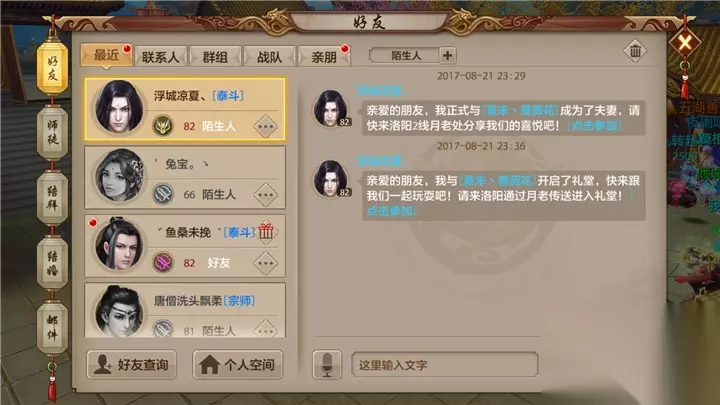Open the 亲朋 tab
The width and height of the screenshot is (720, 405).
click(324, 57)
